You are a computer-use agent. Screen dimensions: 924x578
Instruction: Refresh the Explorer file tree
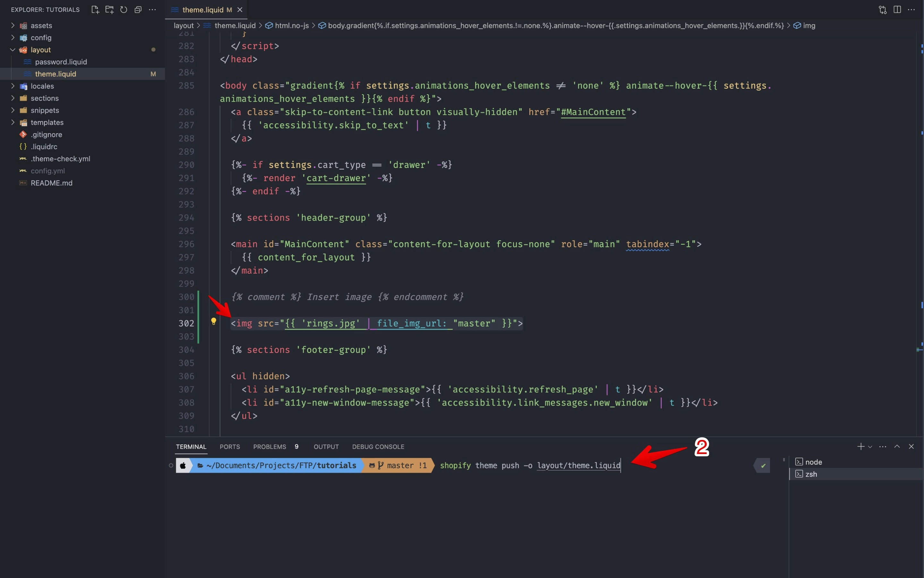coord(124,10)
